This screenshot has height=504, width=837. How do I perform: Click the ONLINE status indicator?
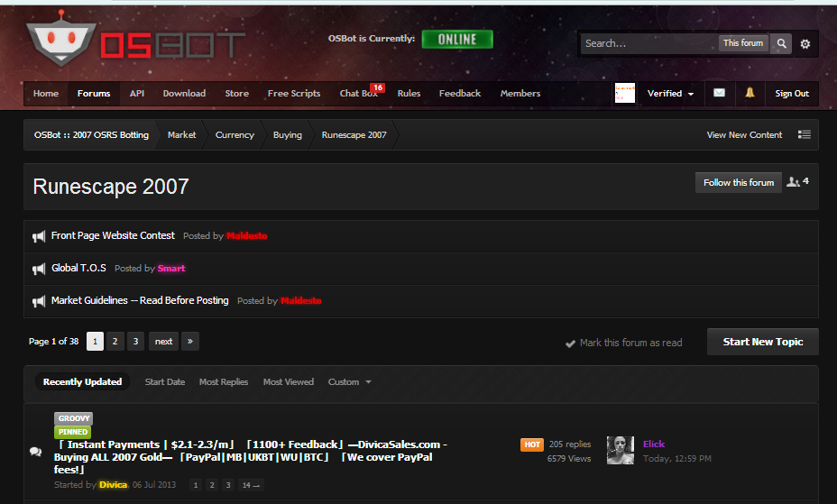457,39
